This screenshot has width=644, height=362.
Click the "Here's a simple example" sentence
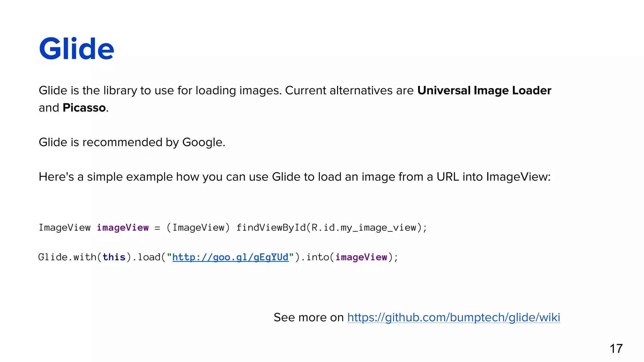tap(294, 177)
